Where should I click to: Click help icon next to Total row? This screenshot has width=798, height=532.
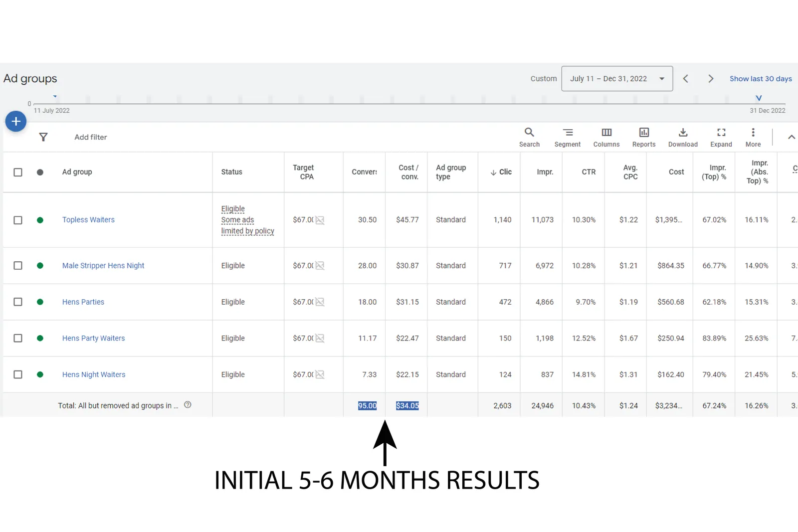pos(188,405)
